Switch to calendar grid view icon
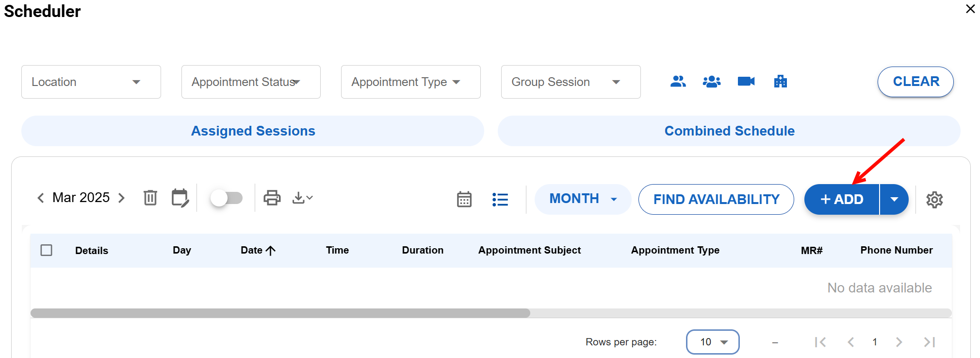Image resolution: width=980 pixels, height=358 pixels. (x=464, y=199)
